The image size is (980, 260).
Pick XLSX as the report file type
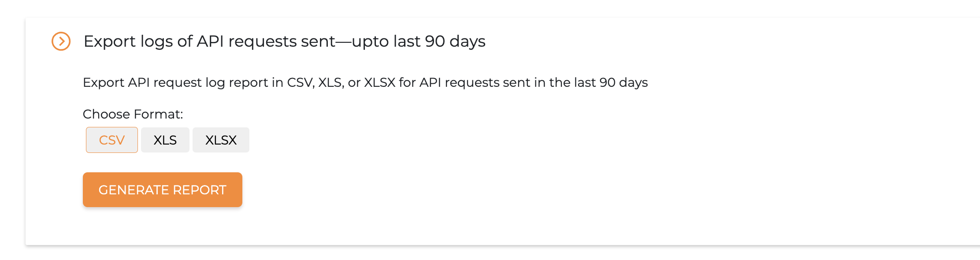221,140
